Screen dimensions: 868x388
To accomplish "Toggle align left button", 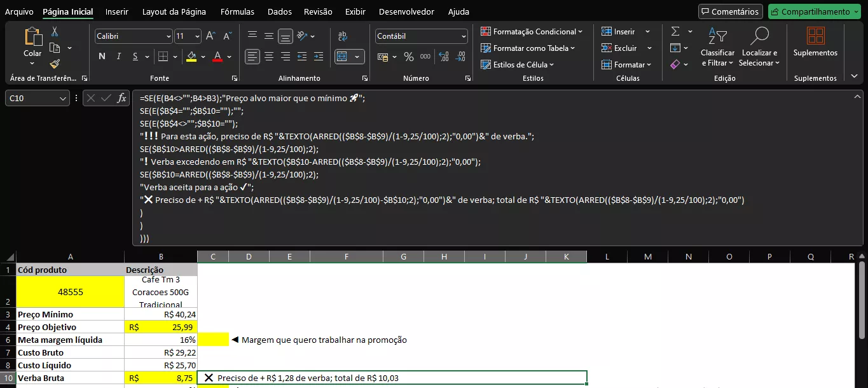I will (x=252, y=57).
